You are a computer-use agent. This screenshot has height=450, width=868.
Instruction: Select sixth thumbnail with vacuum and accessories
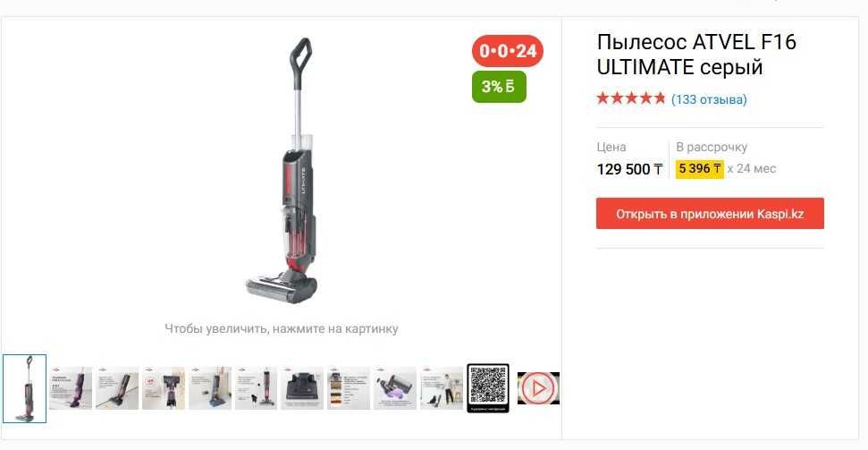(x=257, y=388)
